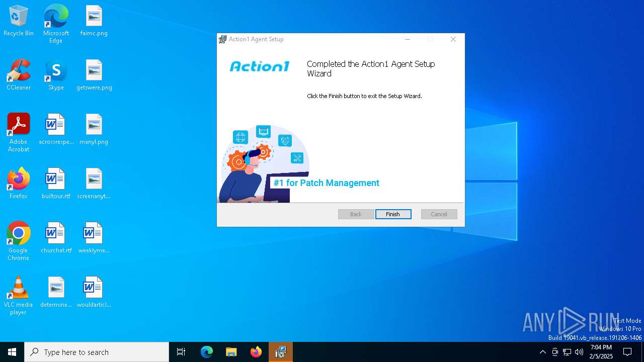Click the Action1 logo in the wizard
This screenshot has height=362, width=644.
click(260, 66)
